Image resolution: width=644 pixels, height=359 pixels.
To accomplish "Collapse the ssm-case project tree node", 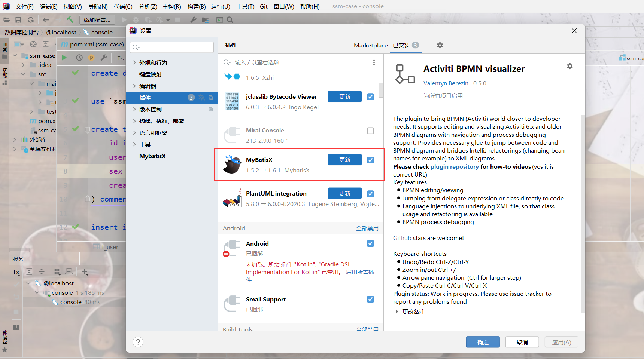I will [x=15, y=55].
